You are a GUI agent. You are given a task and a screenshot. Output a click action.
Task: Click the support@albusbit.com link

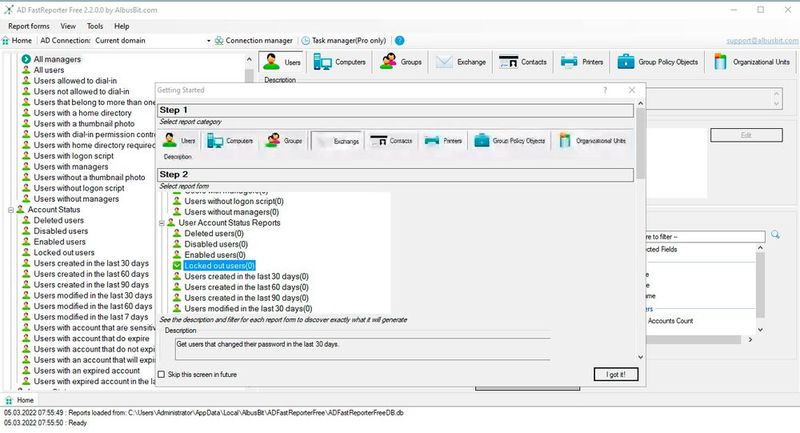(762, 40)
